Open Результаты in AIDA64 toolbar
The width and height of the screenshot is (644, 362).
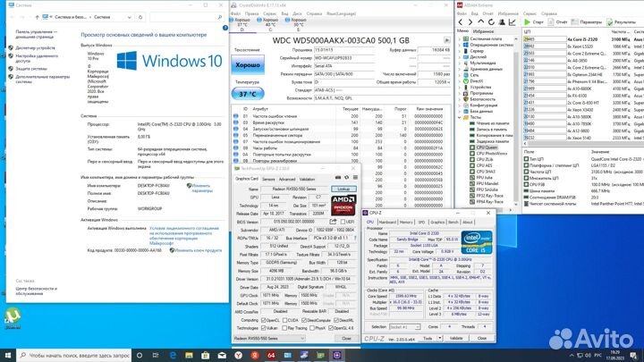(621, 22)
